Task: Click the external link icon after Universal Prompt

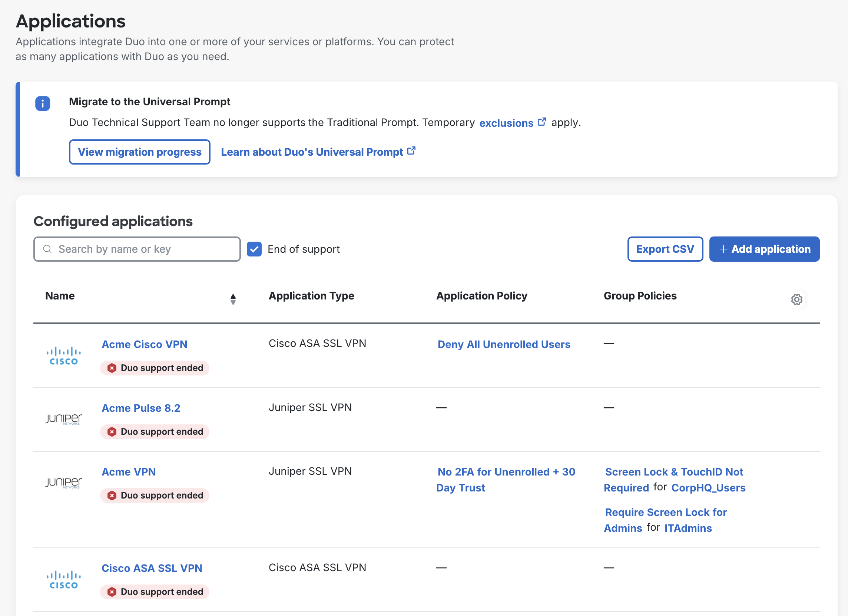Action: pyautogui.click(x=411, y=151)
